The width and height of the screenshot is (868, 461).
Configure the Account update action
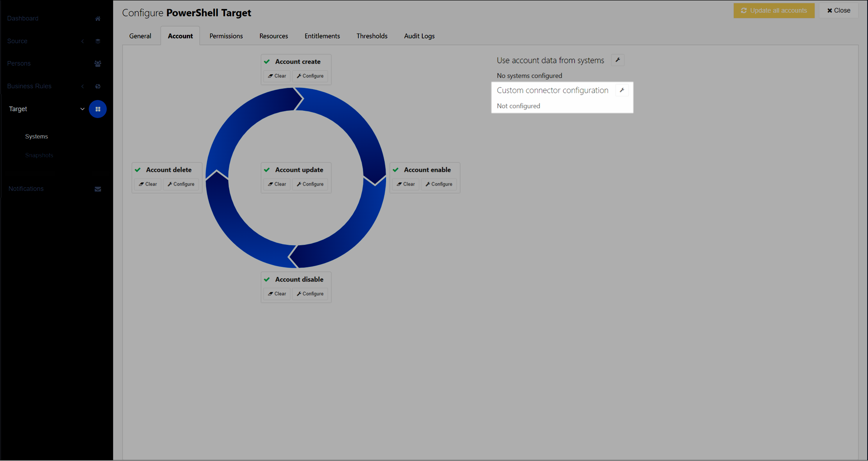(x=310, y=184)
